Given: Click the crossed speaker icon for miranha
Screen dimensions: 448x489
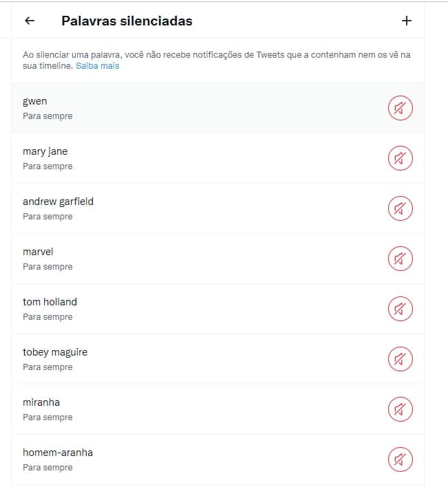Looking at the screenshot, I should click(x=401, y=409).
